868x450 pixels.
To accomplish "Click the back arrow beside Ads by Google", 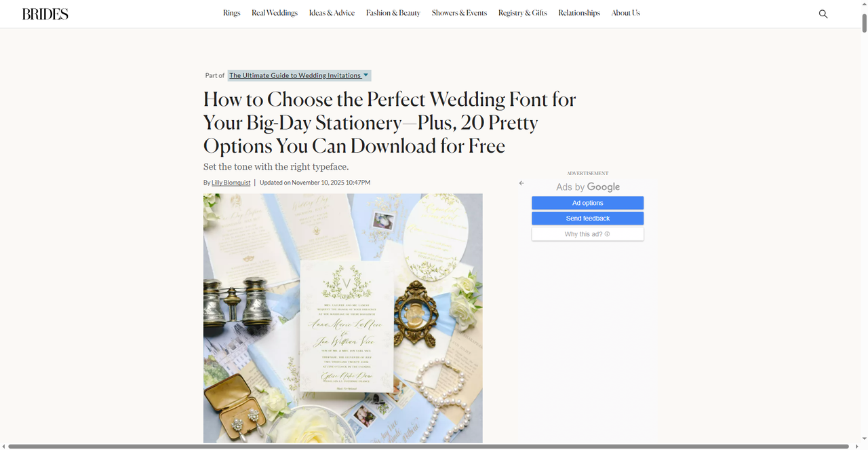I will coord(521,183).
